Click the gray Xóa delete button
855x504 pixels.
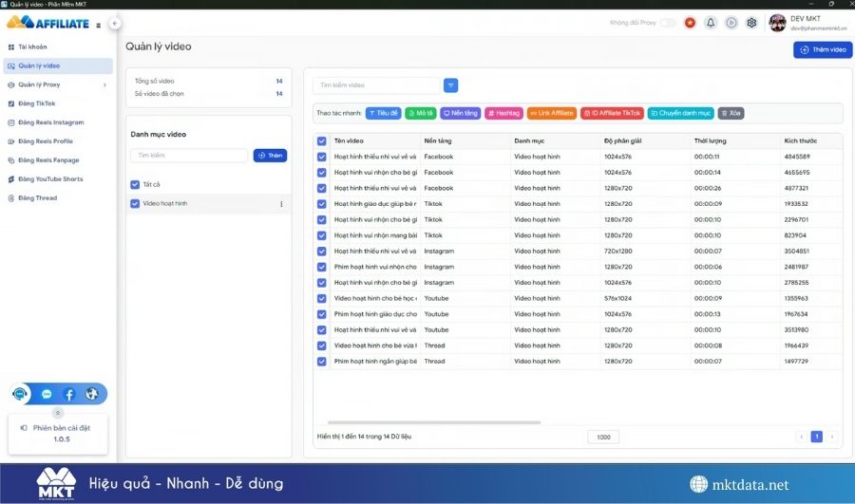(731, 113)
